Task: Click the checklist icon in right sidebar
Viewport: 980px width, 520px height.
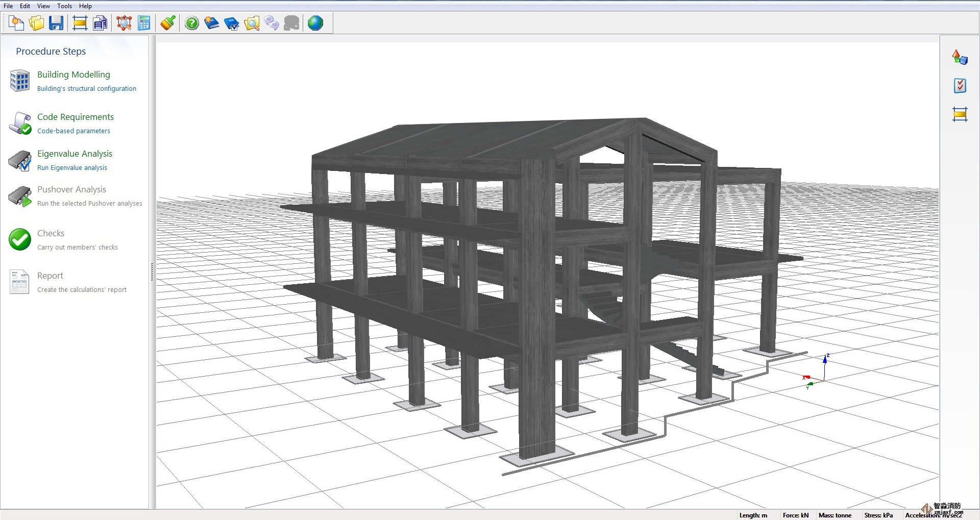Action: 960,86
